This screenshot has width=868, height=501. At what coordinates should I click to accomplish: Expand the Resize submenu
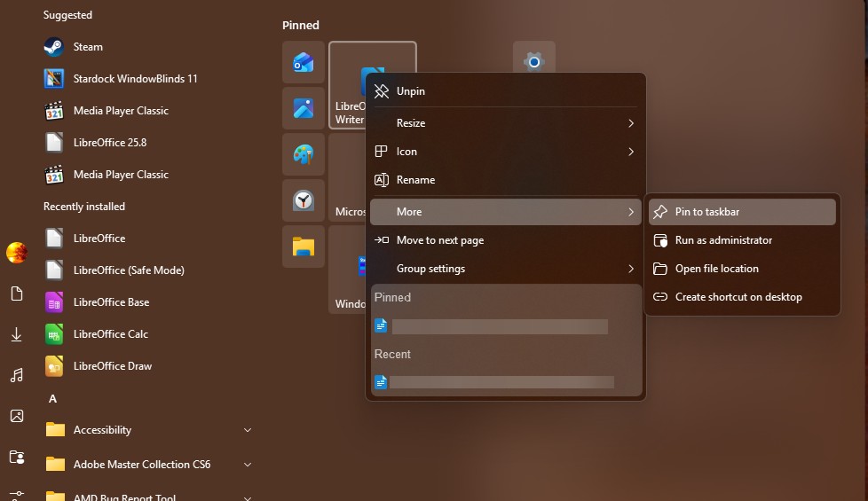coord(506,123)
